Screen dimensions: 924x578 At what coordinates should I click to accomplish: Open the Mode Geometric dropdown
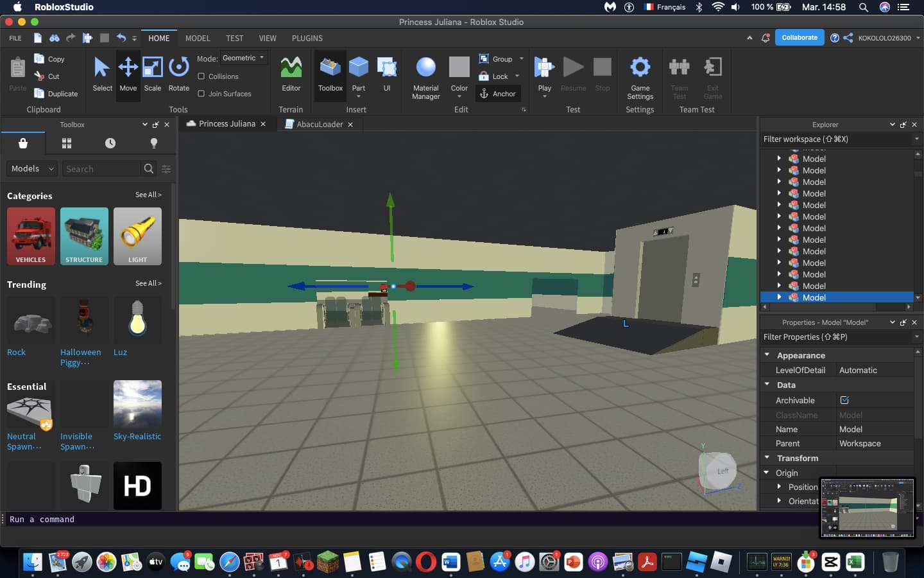point(243,58)
